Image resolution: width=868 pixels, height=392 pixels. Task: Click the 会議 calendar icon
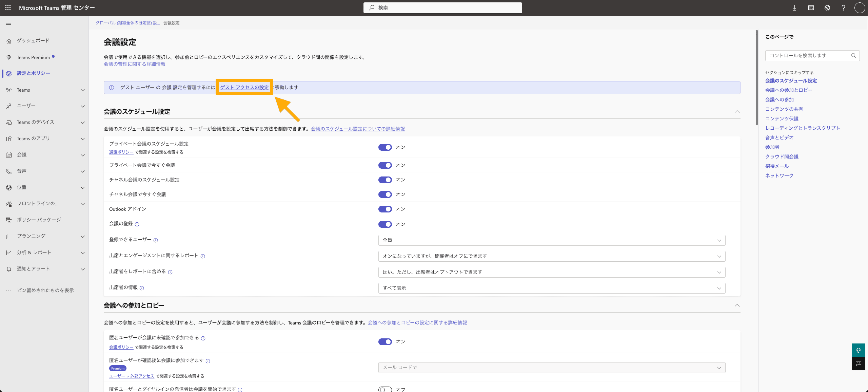pos(9,155)
